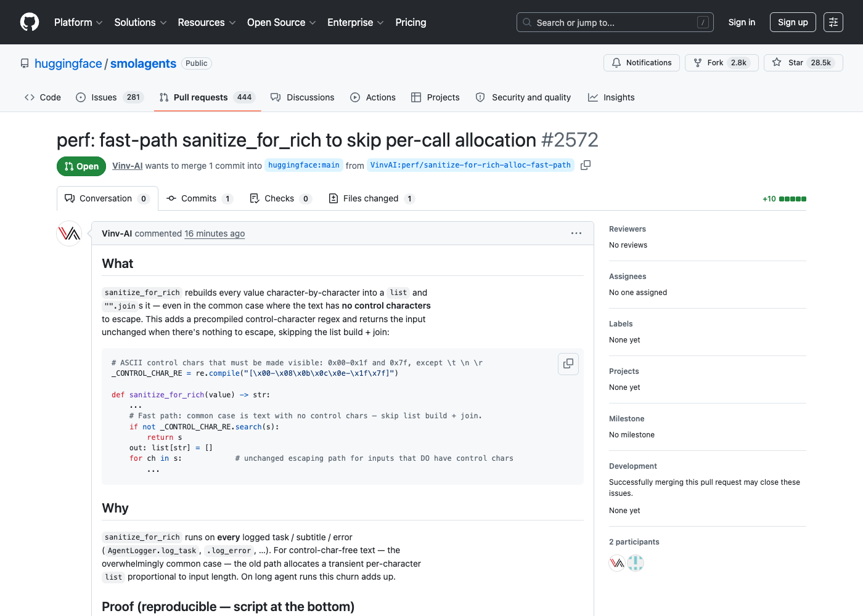
Task: Click the green Open status badge
Action: pyautogui.click(x=81, y=166)
